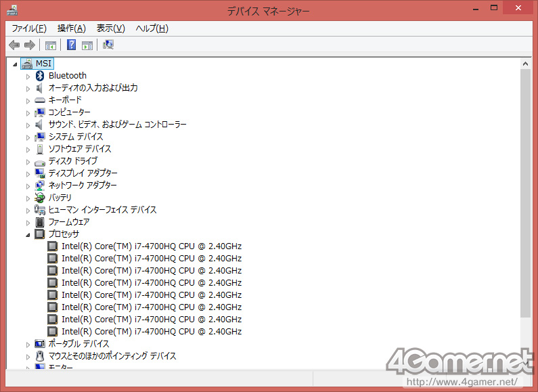The height and width of the screenshot is (392, 538).
Task: Click the オーディオの入力および出力 speaker icon
Action: [x=39, y=88]
